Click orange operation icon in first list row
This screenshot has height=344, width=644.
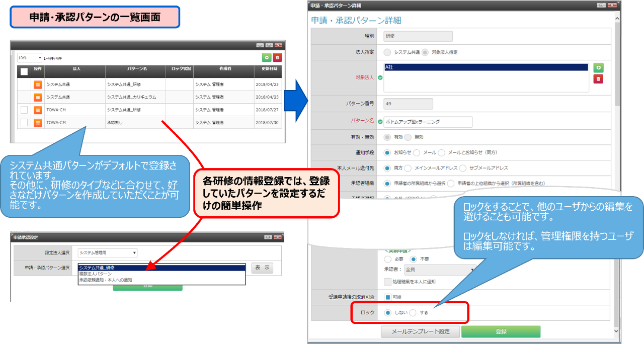(x=38, y=84)
